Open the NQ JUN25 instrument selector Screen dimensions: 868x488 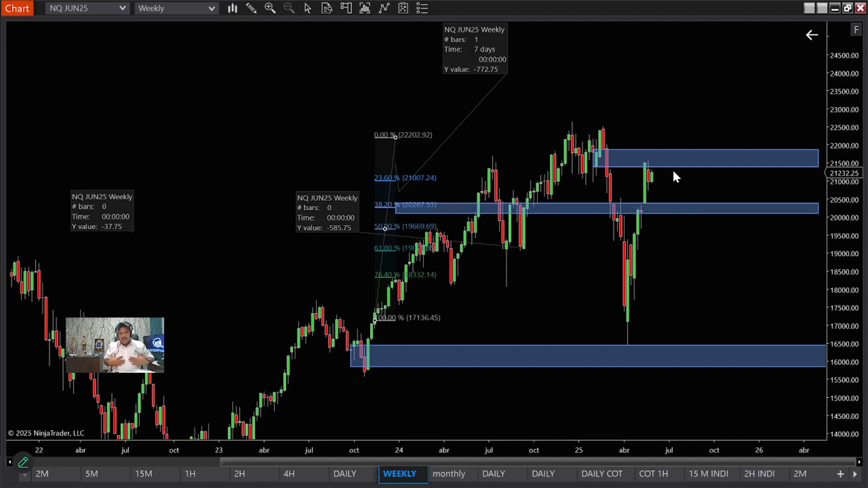[x=87, y=8]
